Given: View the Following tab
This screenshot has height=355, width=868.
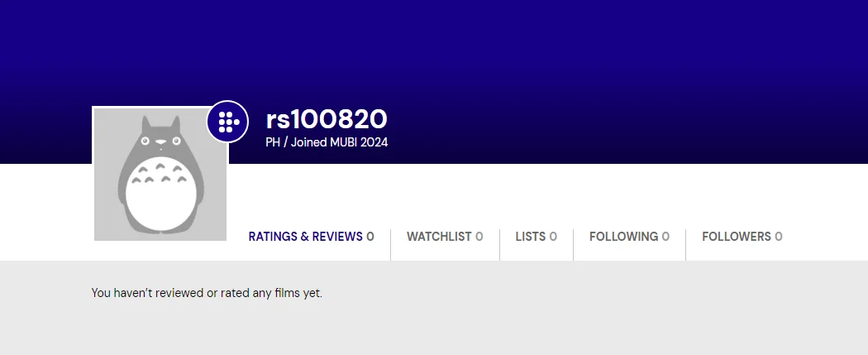Looking at the screenshot, I should pyautogui.click(x=629, y=237).
